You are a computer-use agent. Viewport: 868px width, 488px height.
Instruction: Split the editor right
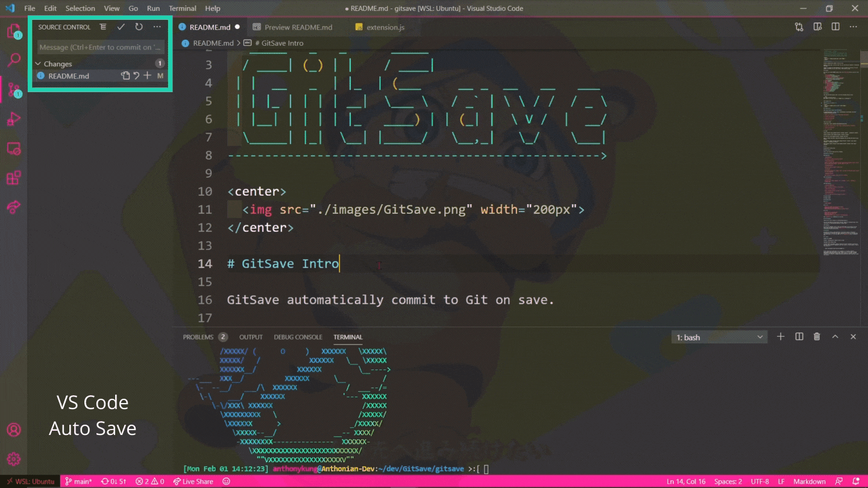point(835,27)
